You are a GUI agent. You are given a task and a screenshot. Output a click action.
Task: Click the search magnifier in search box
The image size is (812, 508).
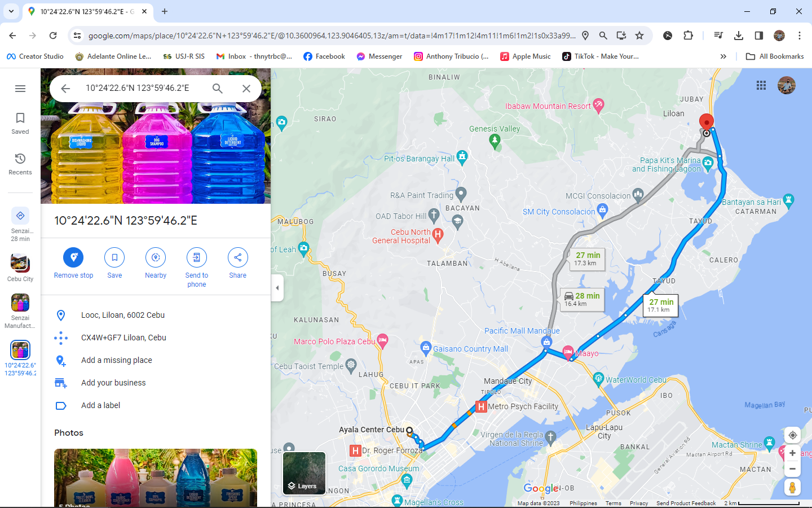(x=218, y=89)
